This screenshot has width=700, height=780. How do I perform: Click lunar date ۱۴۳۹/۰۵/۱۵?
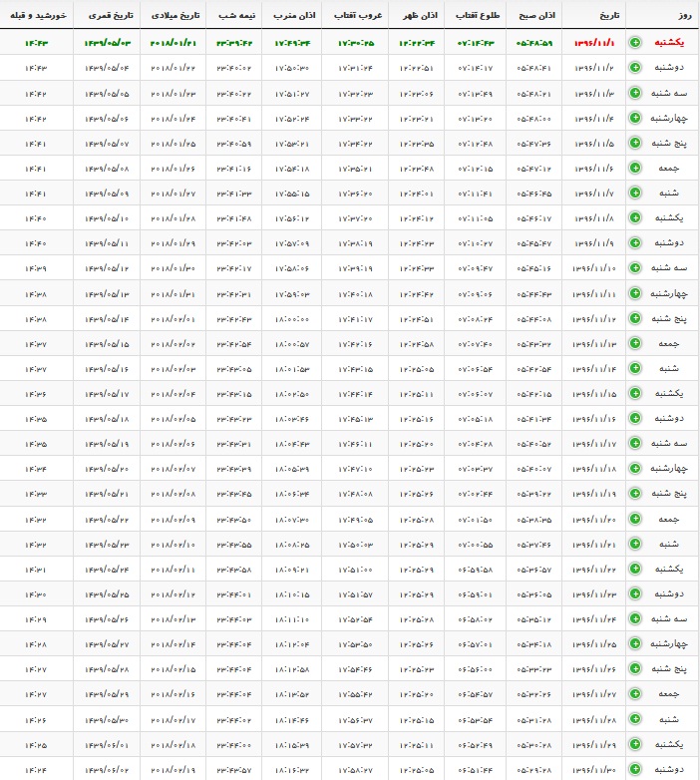pos(107,344)
